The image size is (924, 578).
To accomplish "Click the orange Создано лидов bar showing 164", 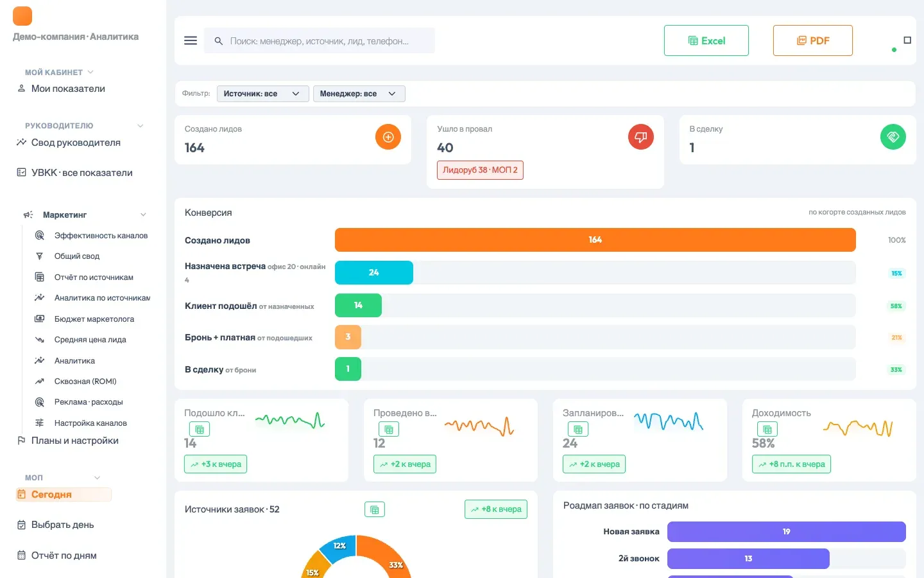I will 595,240.
